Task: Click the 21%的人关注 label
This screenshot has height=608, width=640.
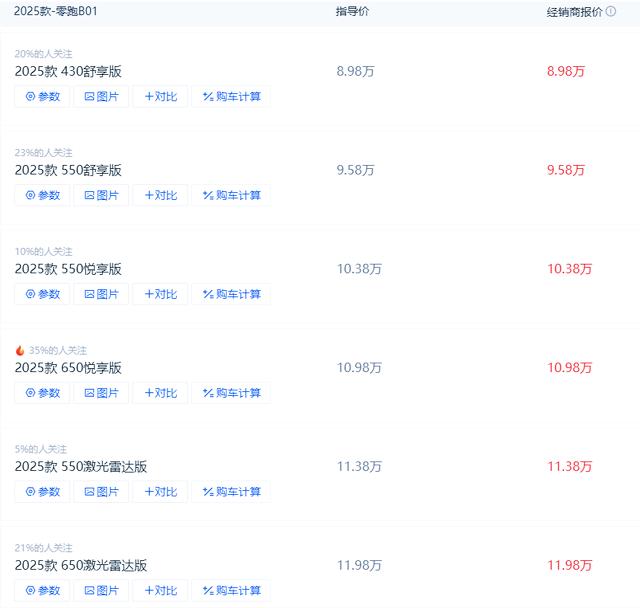Action: [43, 548]
